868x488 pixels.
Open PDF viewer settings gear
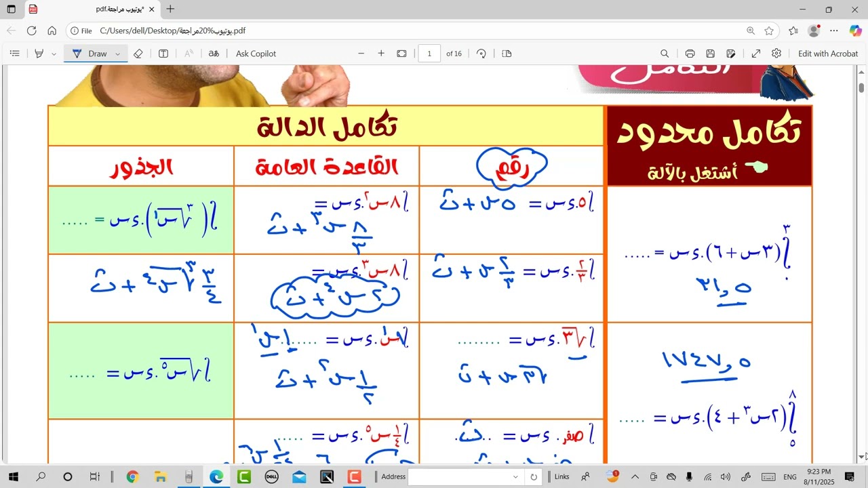point(776,54)
